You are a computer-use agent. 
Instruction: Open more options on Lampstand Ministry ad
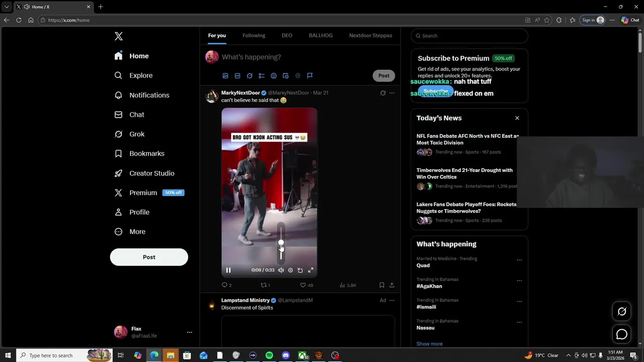pos(392,300)
